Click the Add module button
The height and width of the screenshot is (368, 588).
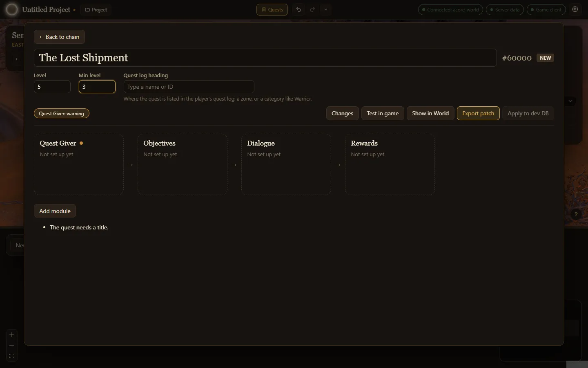click(55, 211)
